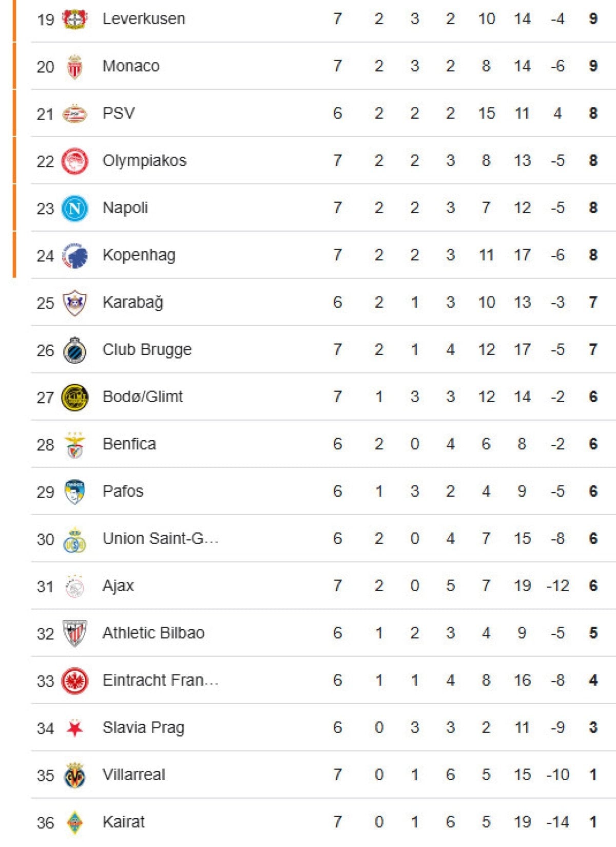The height and width of the screenshot is (847, 616).
Task: Select the PSV team logo
Action: 74,114
